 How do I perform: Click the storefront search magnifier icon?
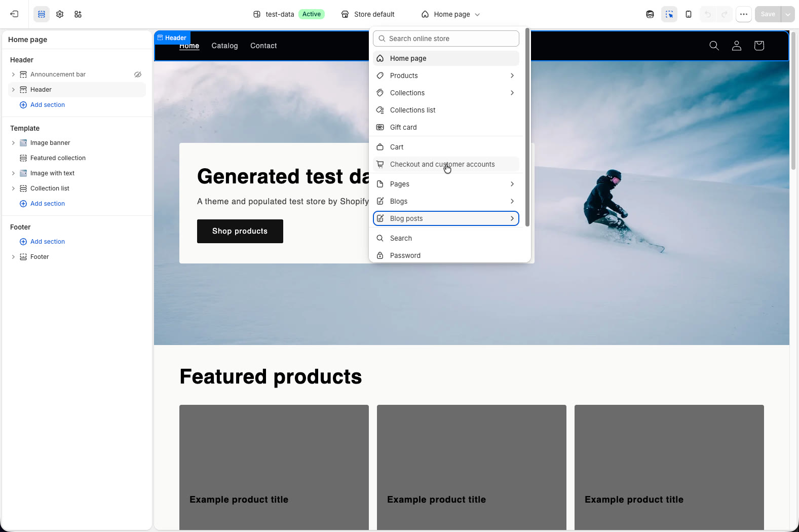click(714, 46)
